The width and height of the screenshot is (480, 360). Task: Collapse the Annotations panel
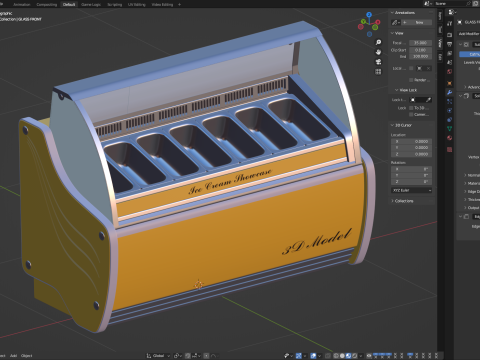tap(392, 13)
